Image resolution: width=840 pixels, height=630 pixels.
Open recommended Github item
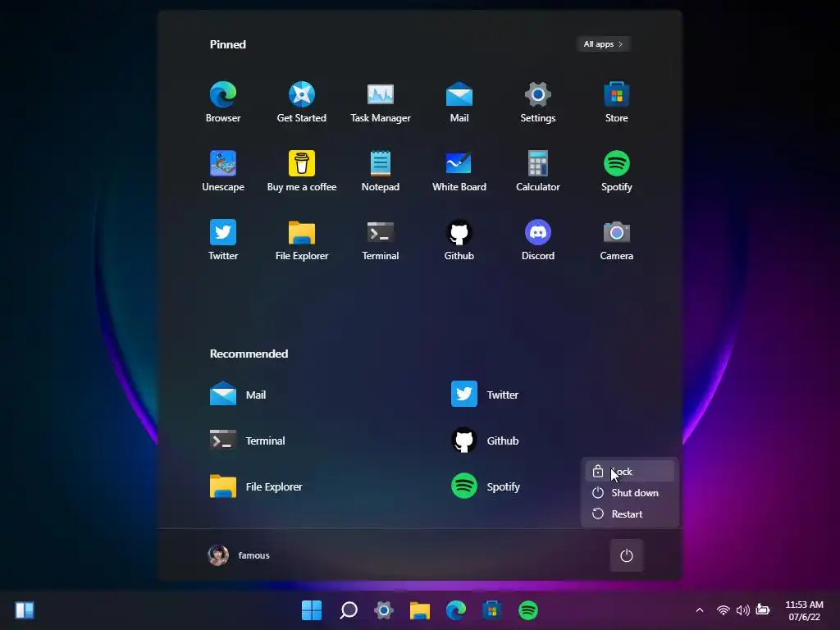coord(485,441)
